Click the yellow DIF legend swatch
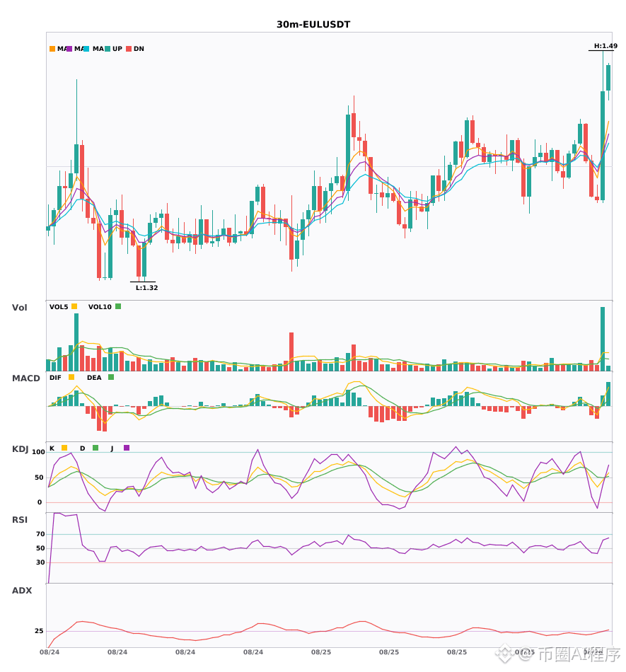Screen dimensions: 626x672 [x=71, y=377]
